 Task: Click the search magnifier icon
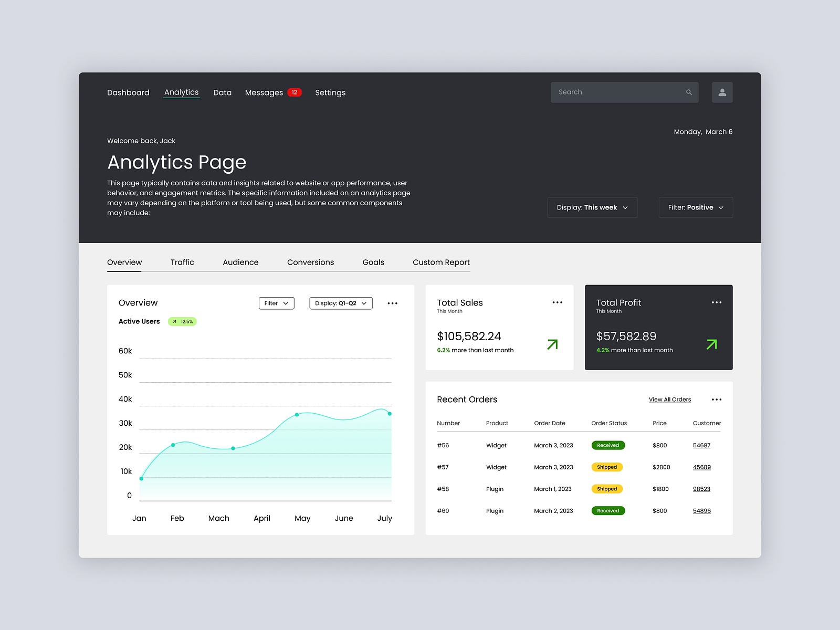pos(689,92)
